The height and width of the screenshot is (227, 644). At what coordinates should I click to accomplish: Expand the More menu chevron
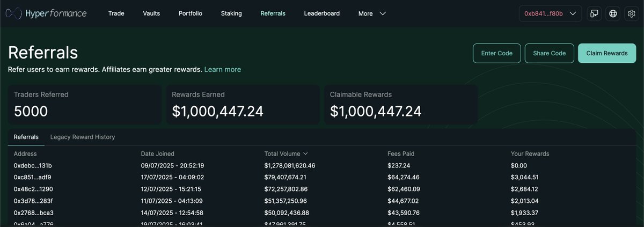tap(383, 13)
